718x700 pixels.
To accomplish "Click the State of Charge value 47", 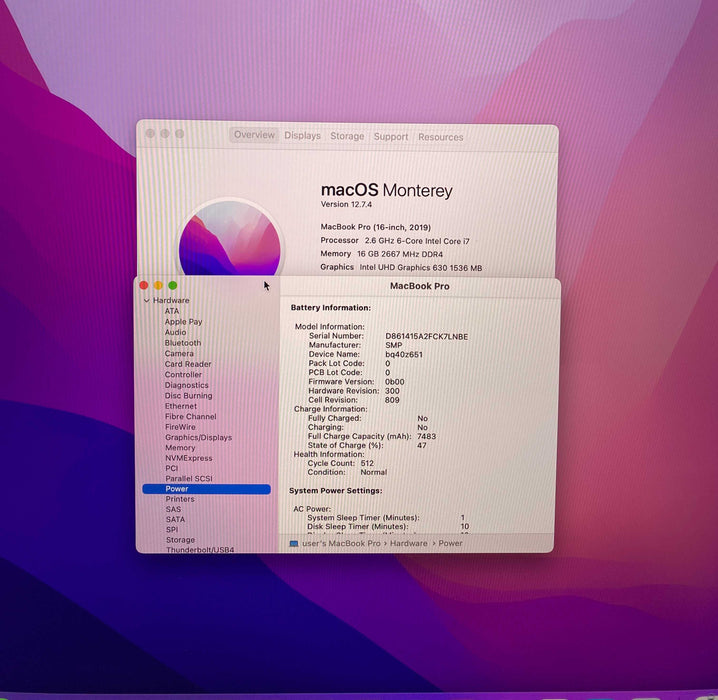I will point(422,445).
